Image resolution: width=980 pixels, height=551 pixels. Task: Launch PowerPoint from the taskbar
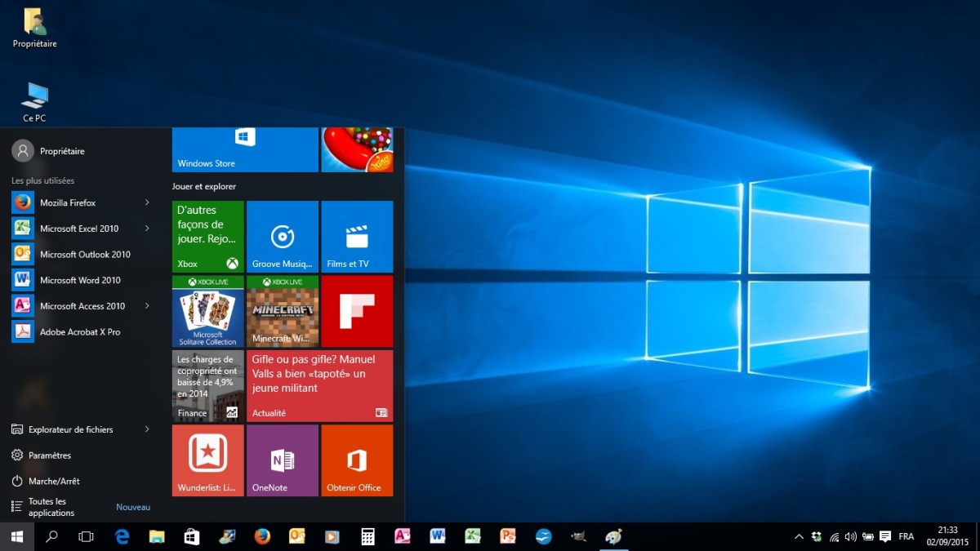coord(508,536)
